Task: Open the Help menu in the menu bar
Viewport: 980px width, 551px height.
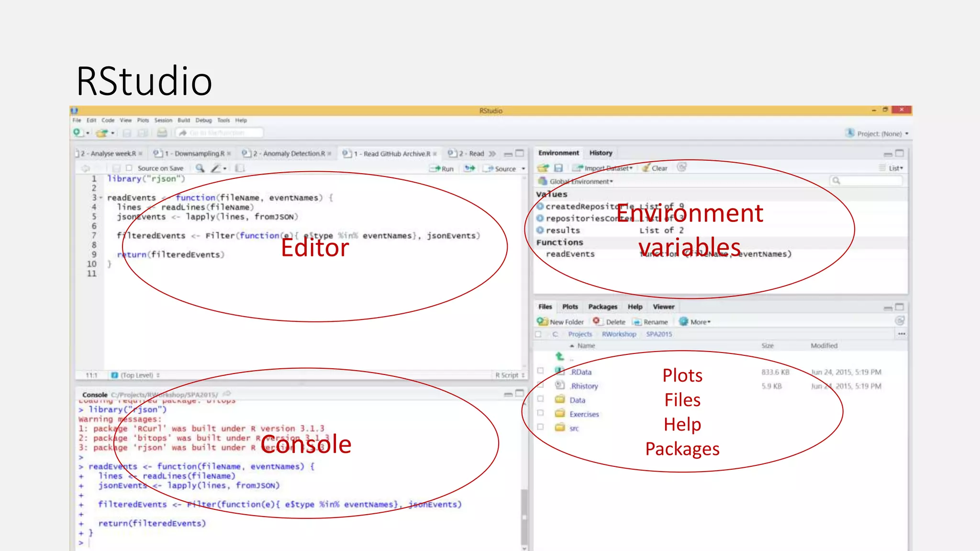Action: pos(241,120)
